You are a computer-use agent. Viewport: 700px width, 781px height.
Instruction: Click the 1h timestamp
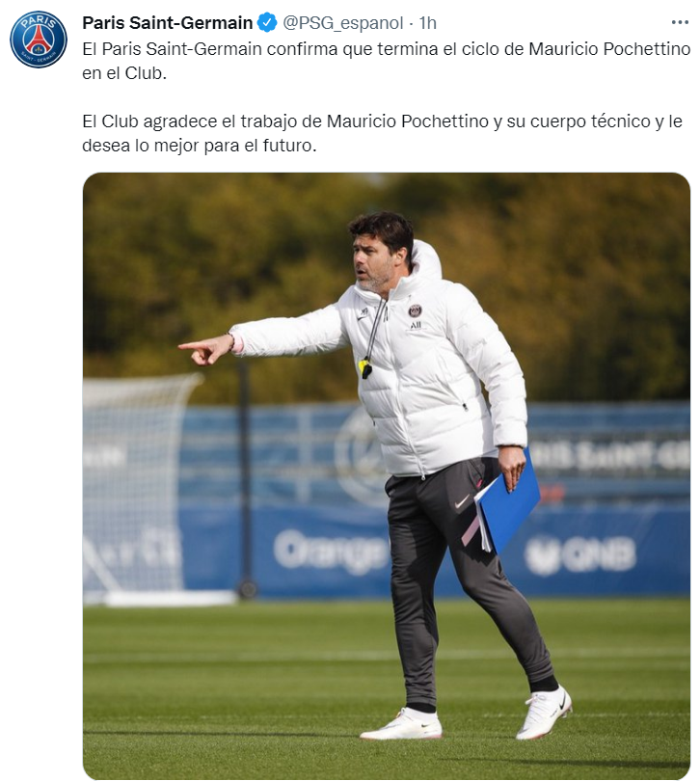point(427,23)
